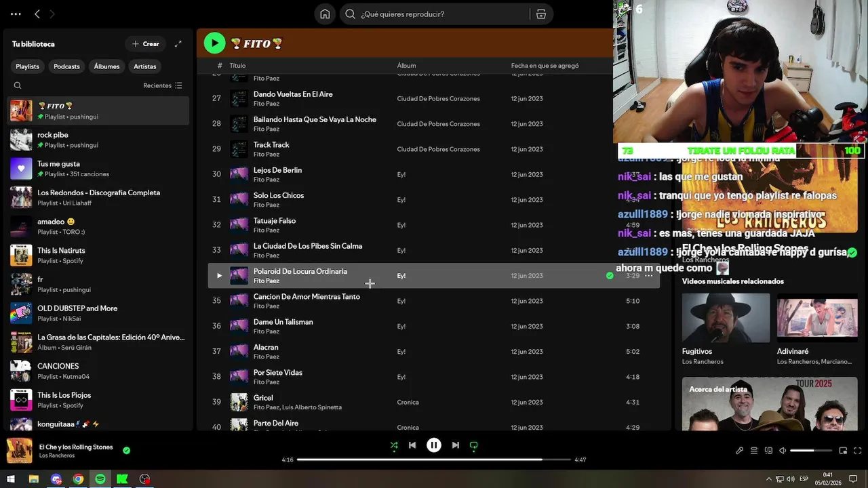
Task: Open album link Ciudad De Pobres Corazones row 28
Action: (x=438, y=124)
